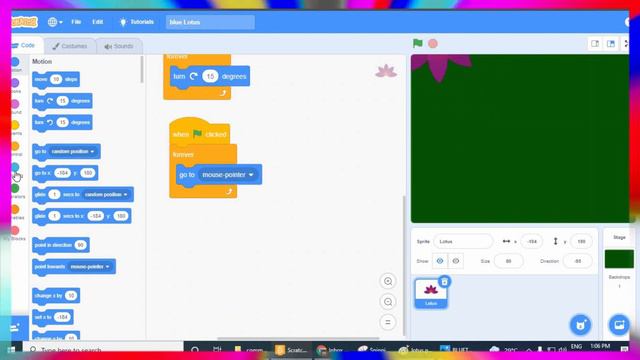Hide the sprite using the crossed eye button
The height and width of the screenshot is (360, 640).
(456, 261)
